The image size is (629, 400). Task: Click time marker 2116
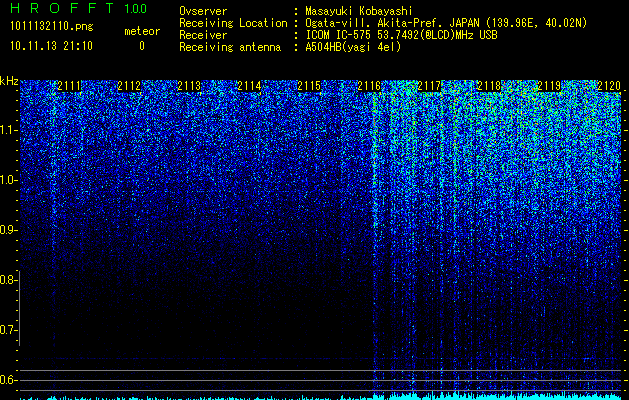coord(369,86)
